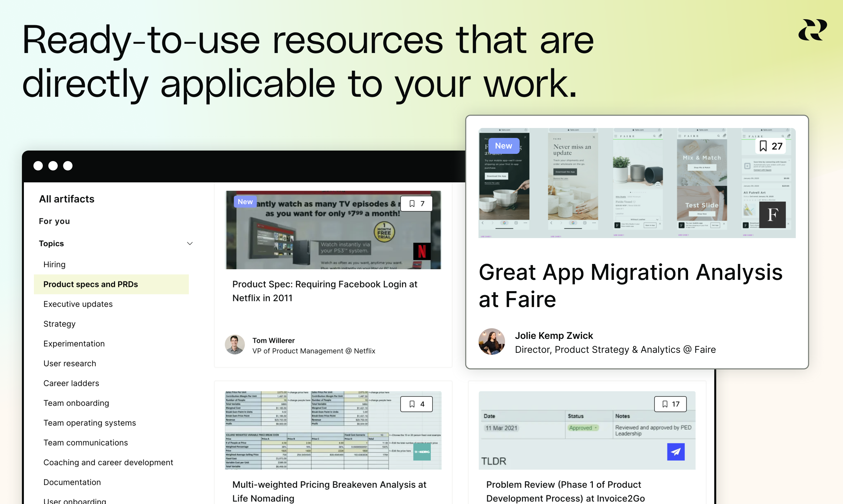843x504 pixels.
Task: Click Tom Willerer's avatar photo
Action: click(x=235, y=345)
